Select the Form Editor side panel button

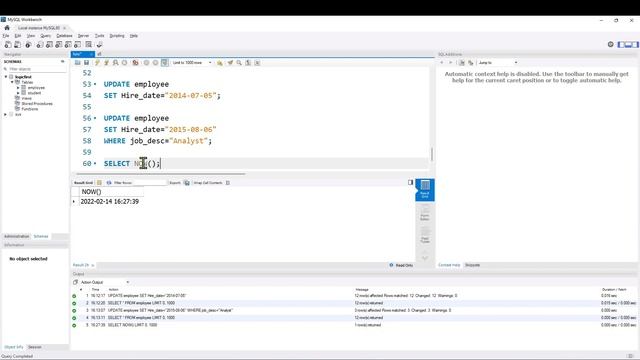pos(425,213)
